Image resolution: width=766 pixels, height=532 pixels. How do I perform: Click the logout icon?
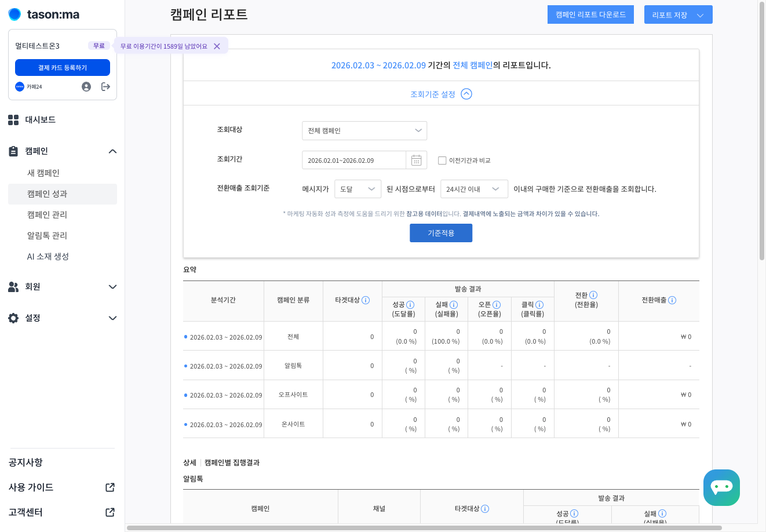tap(105, 86)
